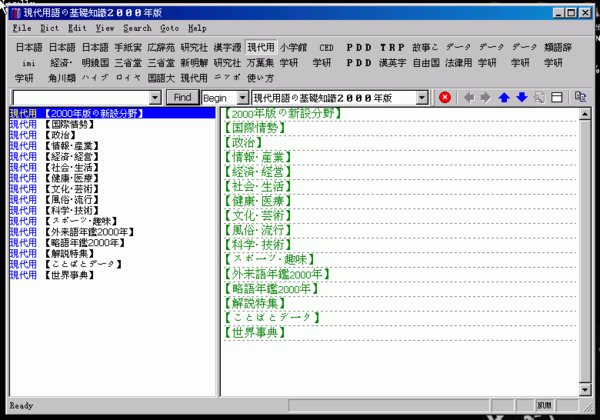Select 【政治】 row in the left result list
Screen dimensions: 600x420
112,135
